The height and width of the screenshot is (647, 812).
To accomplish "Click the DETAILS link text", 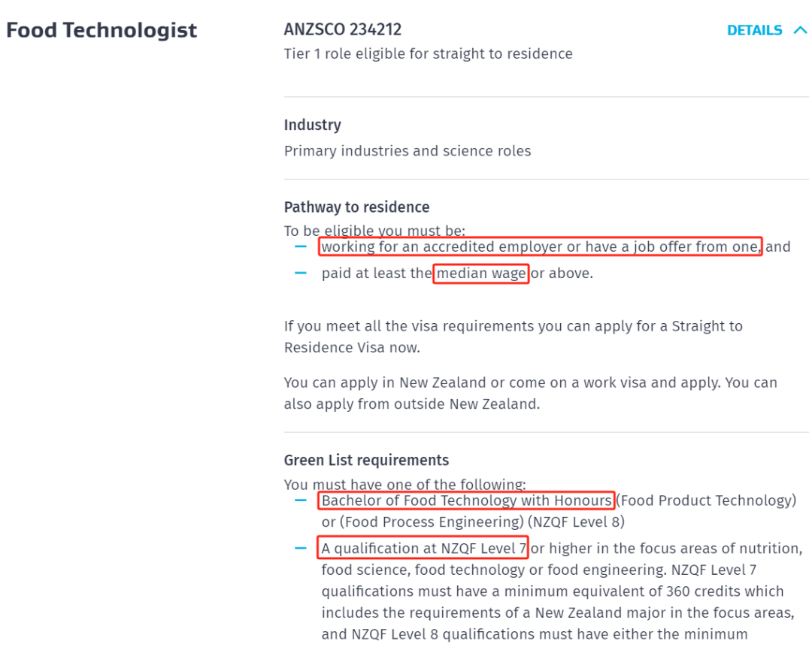I will [755, 31].
